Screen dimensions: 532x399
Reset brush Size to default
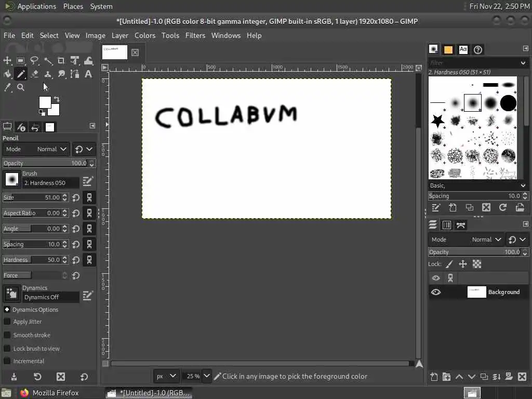tap(76, 197)
